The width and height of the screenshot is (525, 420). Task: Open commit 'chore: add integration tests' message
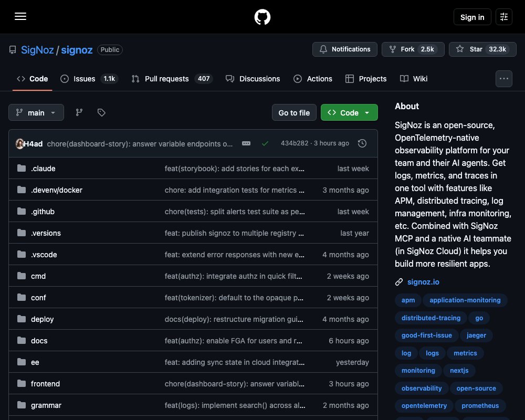[234, 190]
